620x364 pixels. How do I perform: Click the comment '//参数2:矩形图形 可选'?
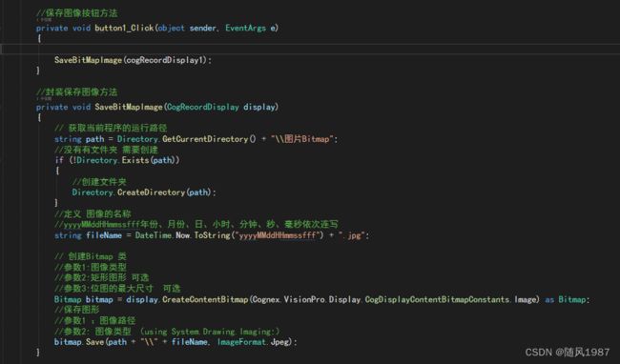102,277
